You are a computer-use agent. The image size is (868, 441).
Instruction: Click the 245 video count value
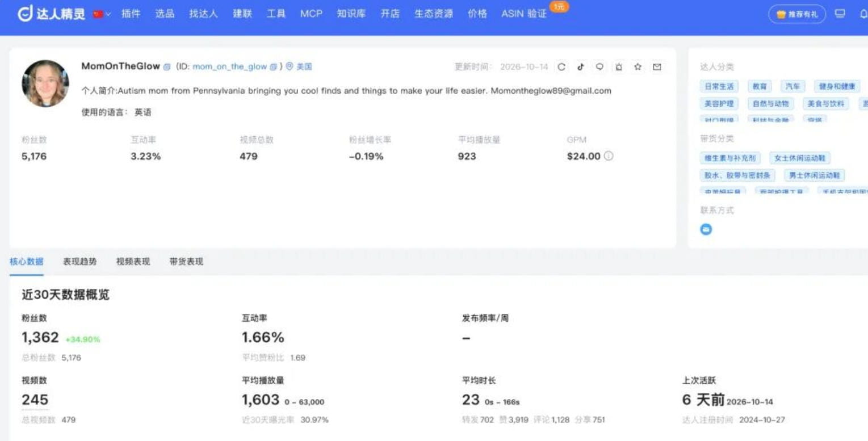35,400
